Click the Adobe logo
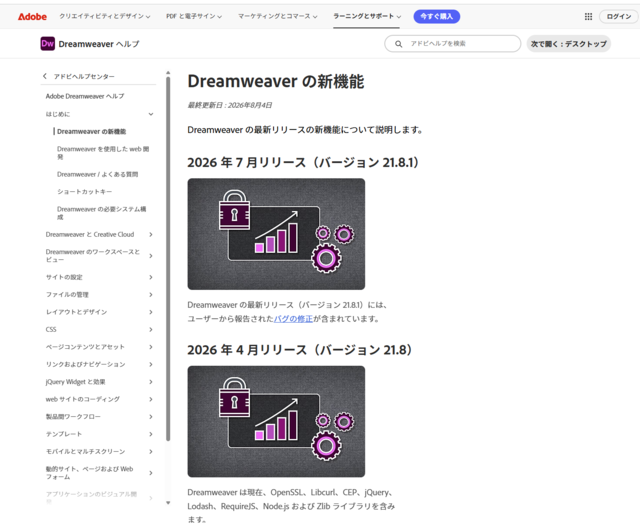Viewport: 640px width, 524px height. (x=32, y=17)
